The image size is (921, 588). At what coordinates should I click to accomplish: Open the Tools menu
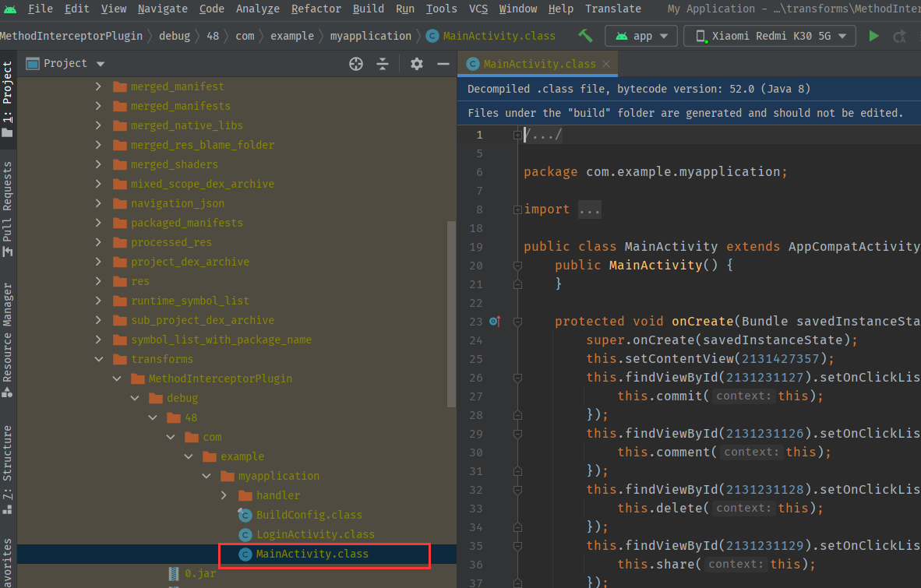[441, 9]
